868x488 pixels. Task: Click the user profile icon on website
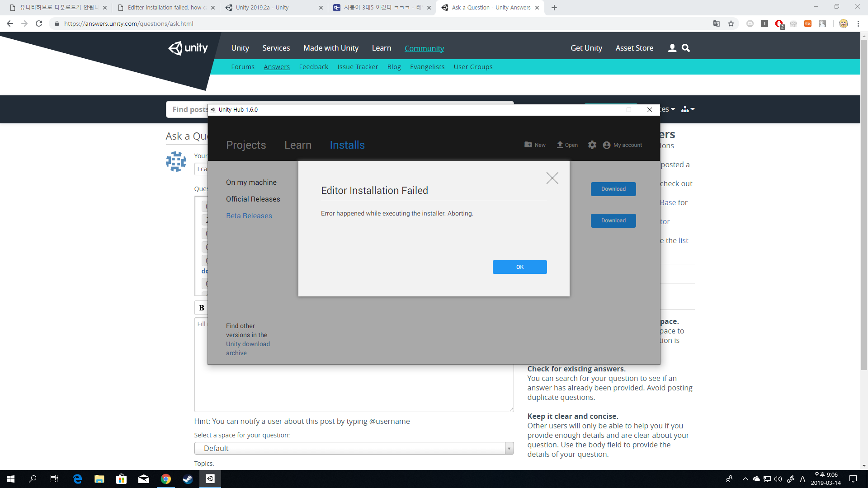pos(672,48)
